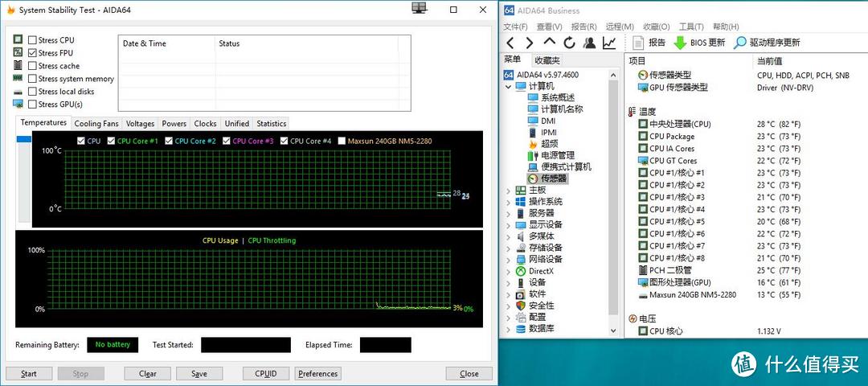Click the 报告 report toolbar button

pos(649,43)
